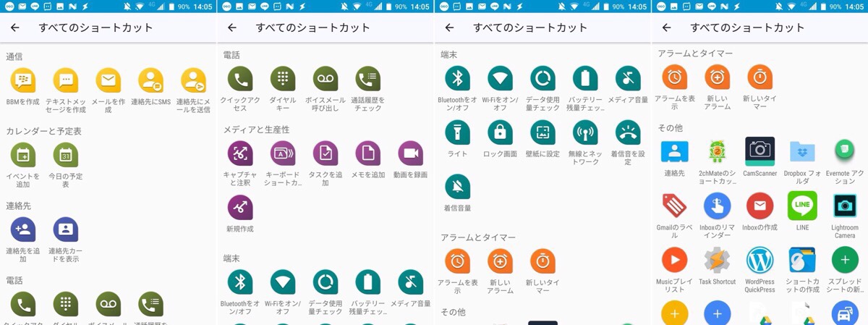Tap the ライト flashlight shortcut

click(x=457, y=132)
